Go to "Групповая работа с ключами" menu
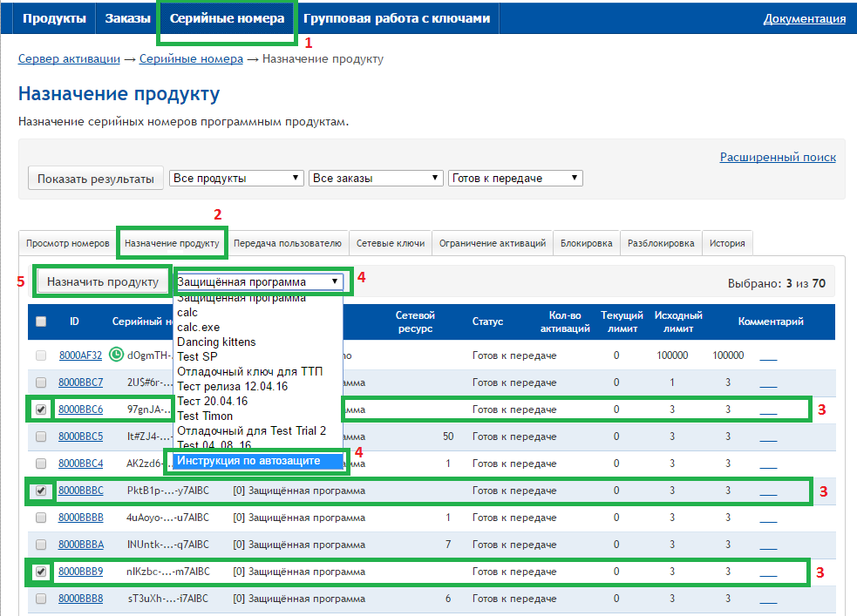Viewport: 857px width, 616px height. click(x=397, y=18)
